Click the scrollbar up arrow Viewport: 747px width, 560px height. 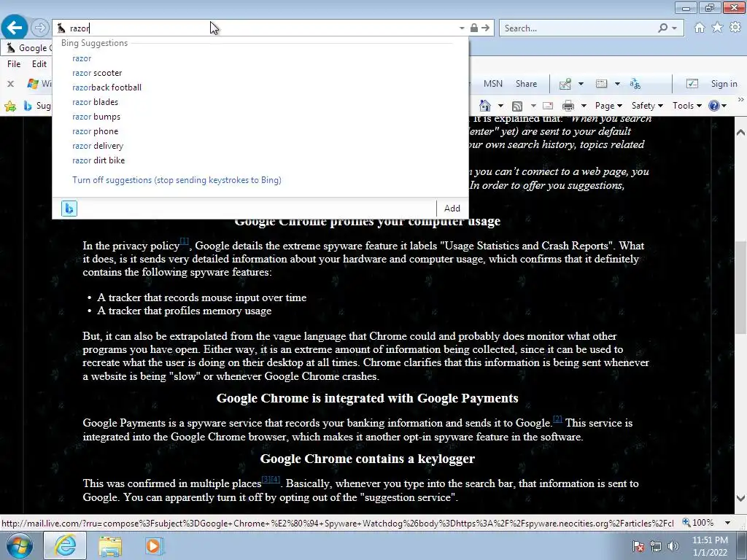tap(740, 133)
